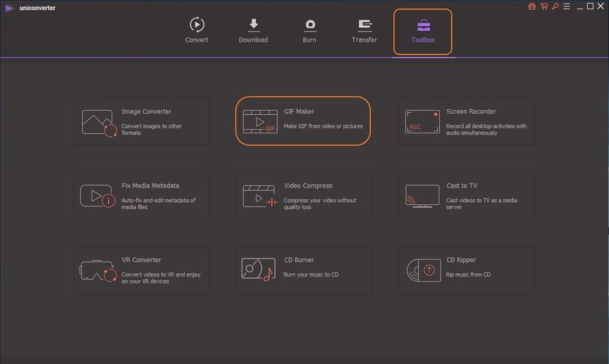This screenshot has width=609, height=364.
Task: Launch the VR Converter headset icon
Action: (x=98, y=270)
